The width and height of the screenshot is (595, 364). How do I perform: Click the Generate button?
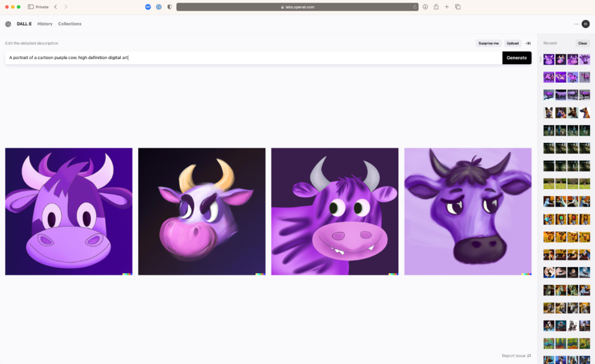click(517, 58)
